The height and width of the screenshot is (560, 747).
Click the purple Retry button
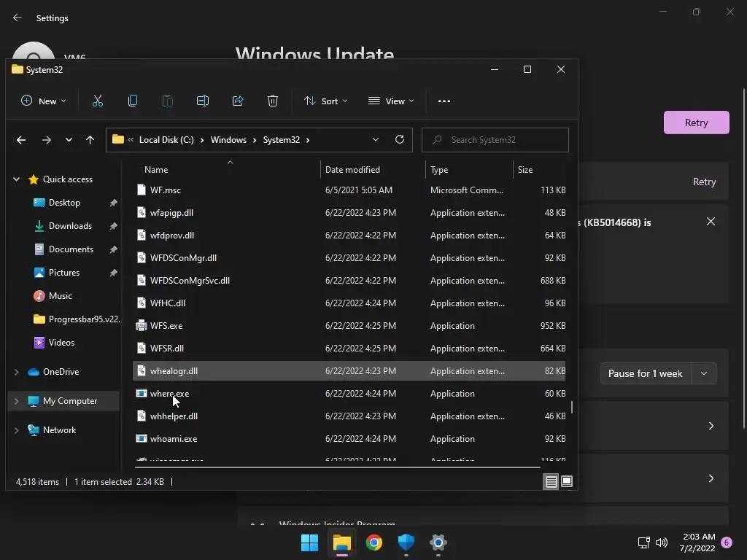tap(696, 122)
